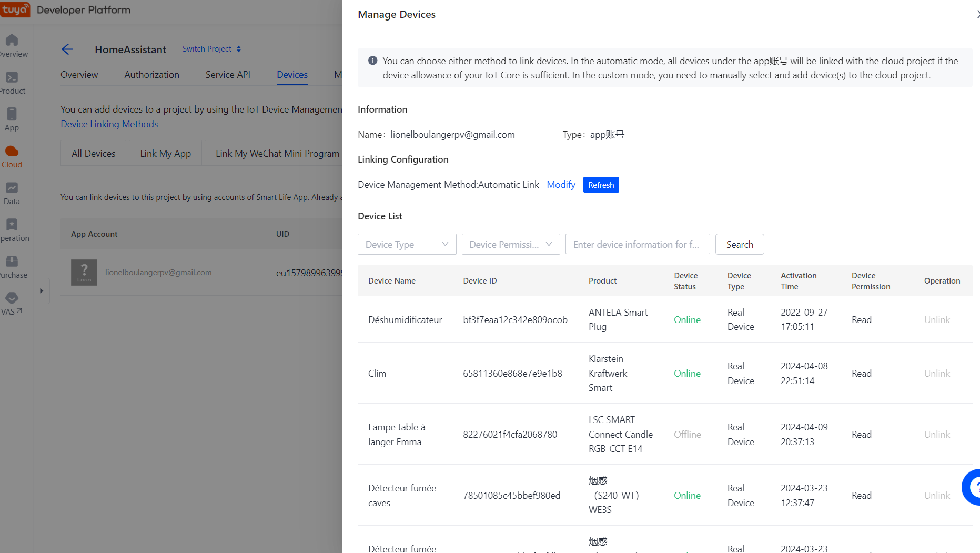Expand the sidebar with the arrow handle
980x553 pixels.
[x=42, y=291]
